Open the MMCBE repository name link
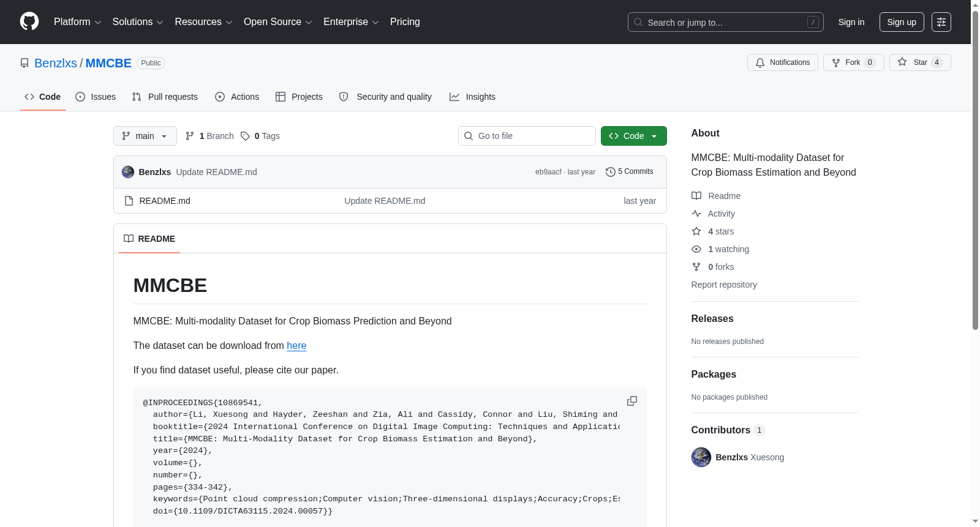The image size is (980, 527). click(x=108, y=63)
